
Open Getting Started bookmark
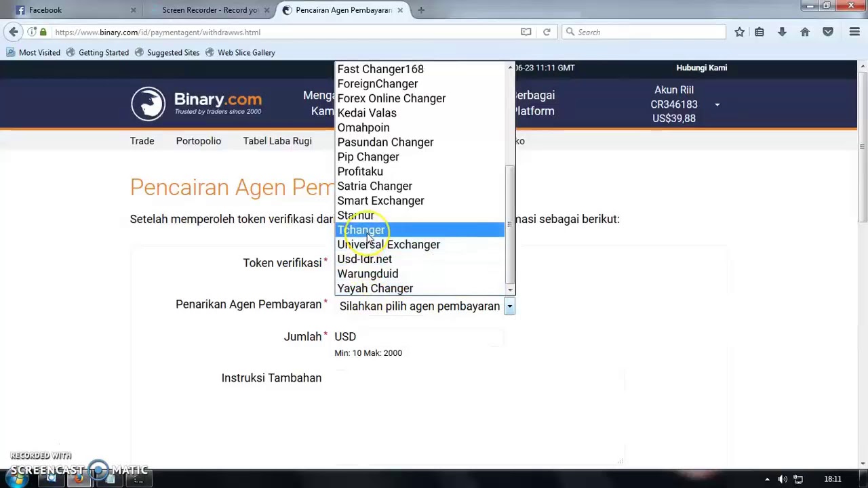(97, 52)
